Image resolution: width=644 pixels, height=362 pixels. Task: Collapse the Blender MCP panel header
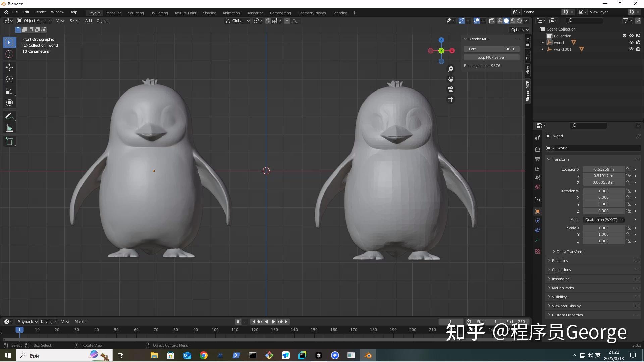(465, 39)
